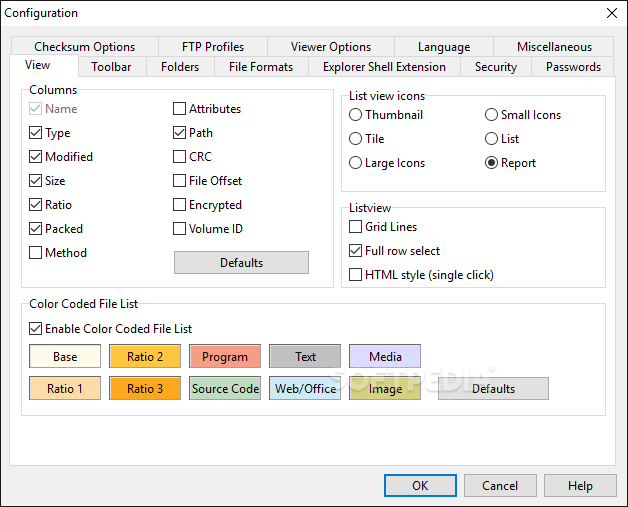Choose the Source Code color swatch
Image resolution: width=628 pixels, height=507 pixels.
(x=225, y=388)
